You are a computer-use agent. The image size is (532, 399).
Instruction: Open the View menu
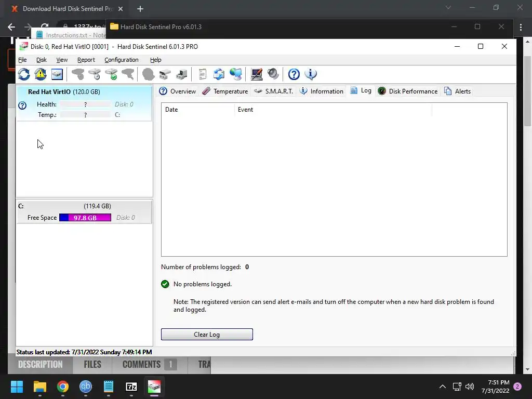(x=62, y=60)
